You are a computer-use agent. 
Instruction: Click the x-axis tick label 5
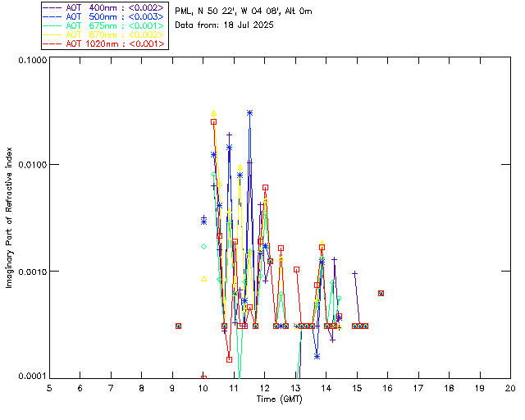[49, 388]
